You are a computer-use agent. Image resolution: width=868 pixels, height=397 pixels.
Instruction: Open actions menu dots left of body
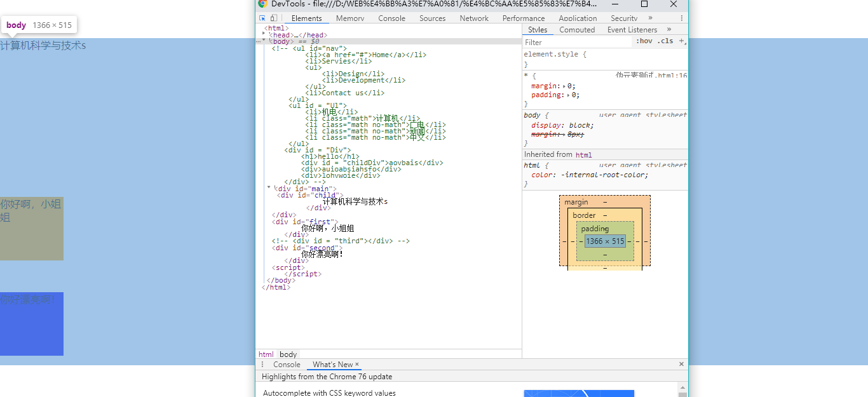click(x=258, y=41)
